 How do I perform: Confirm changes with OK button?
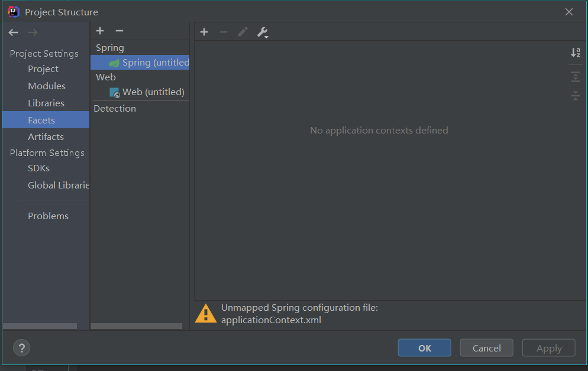(x=425, y=348)
